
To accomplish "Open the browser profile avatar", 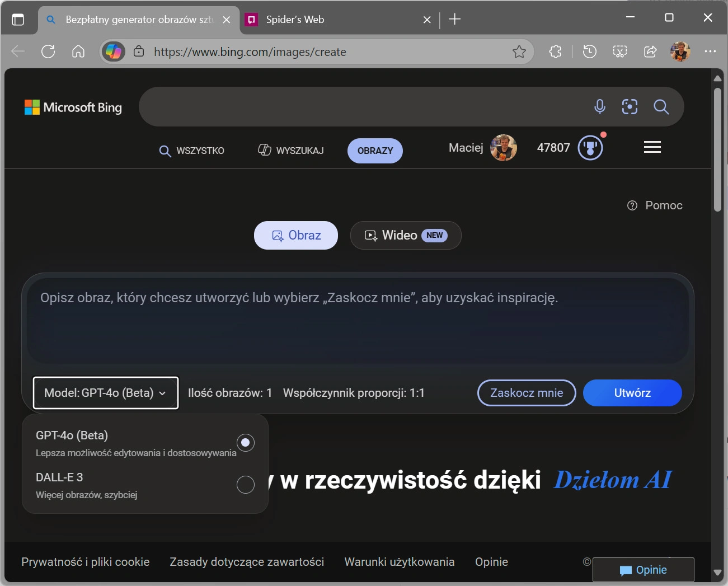I will (x=680, y=52).
